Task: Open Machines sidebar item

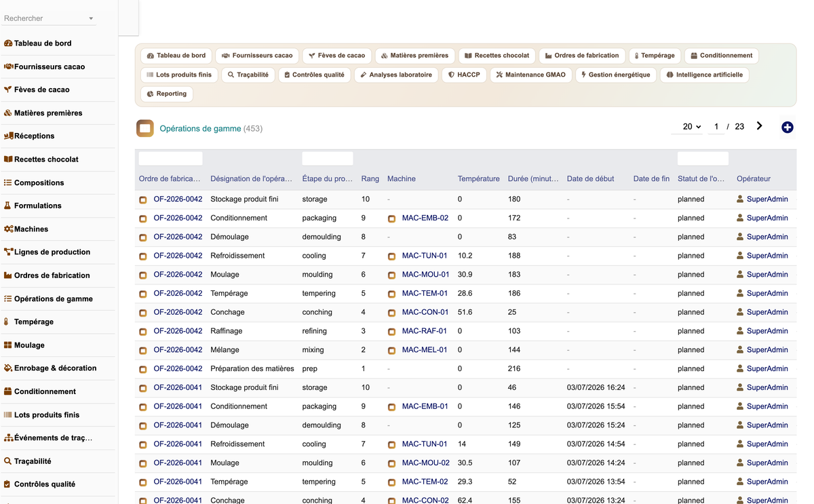Action: pyautogui.click(x=26, y=229)
